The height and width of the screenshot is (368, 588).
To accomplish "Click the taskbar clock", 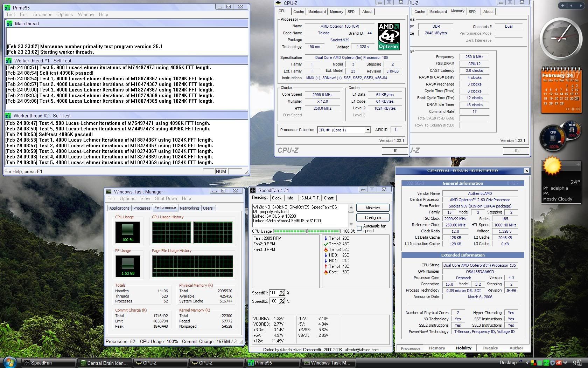I will click(x=577, y=363).
